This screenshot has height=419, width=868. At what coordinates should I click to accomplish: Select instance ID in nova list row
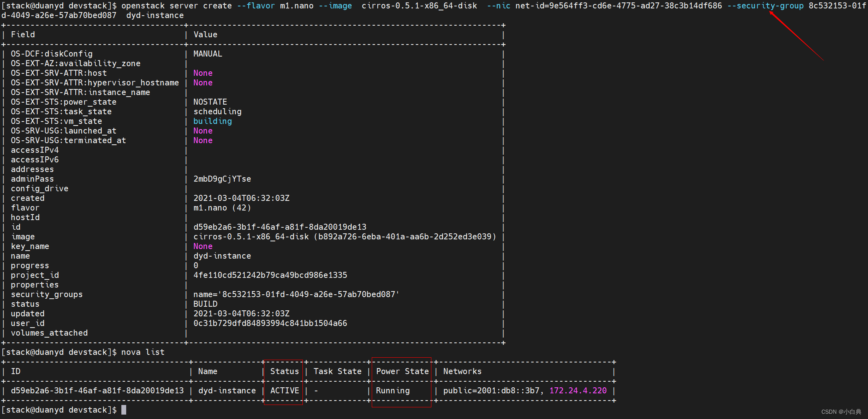coord(97,391)
